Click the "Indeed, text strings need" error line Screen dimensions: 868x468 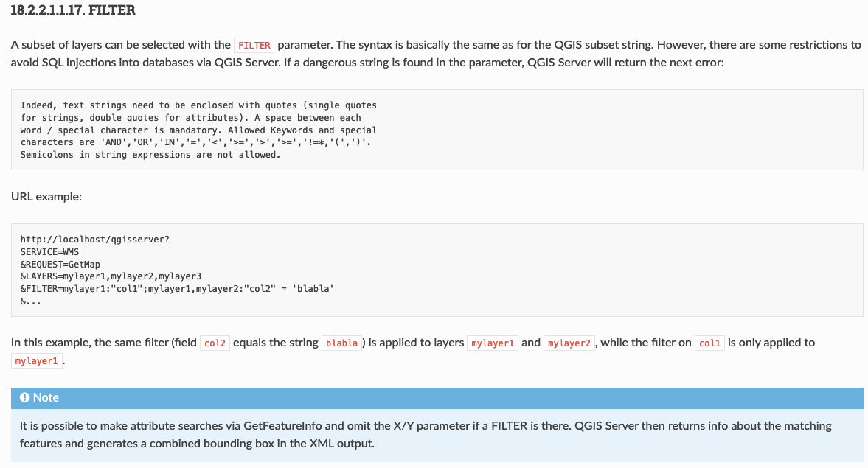pyautogui.click(x=198, y=105)
